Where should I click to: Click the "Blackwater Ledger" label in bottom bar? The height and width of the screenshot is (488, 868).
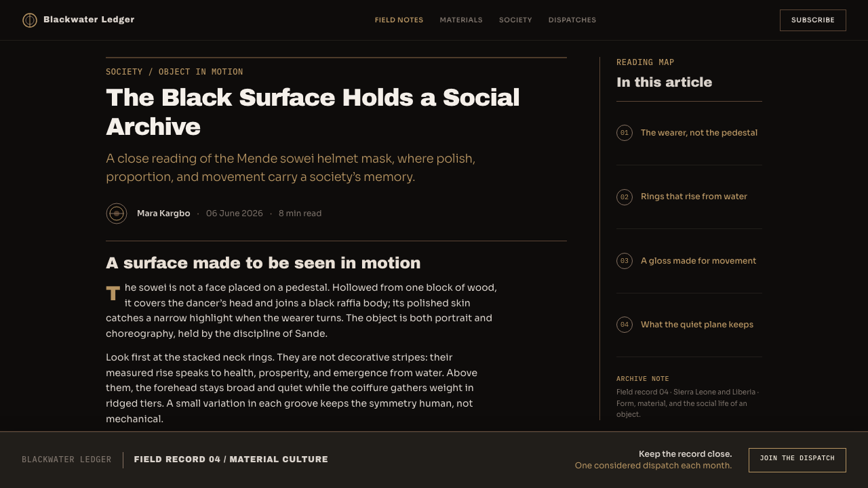(66, 460)
